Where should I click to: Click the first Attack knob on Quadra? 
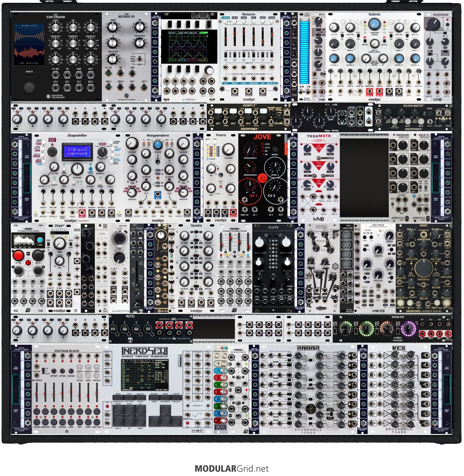(184, 235)
